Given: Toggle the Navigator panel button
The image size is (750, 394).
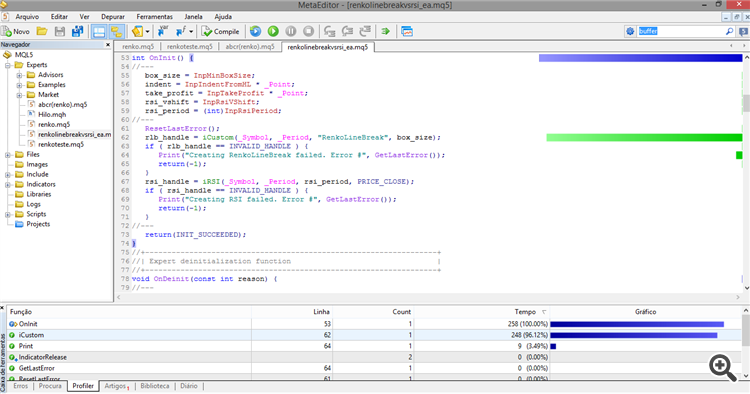Looking at the screenshot, I should 99,32.
